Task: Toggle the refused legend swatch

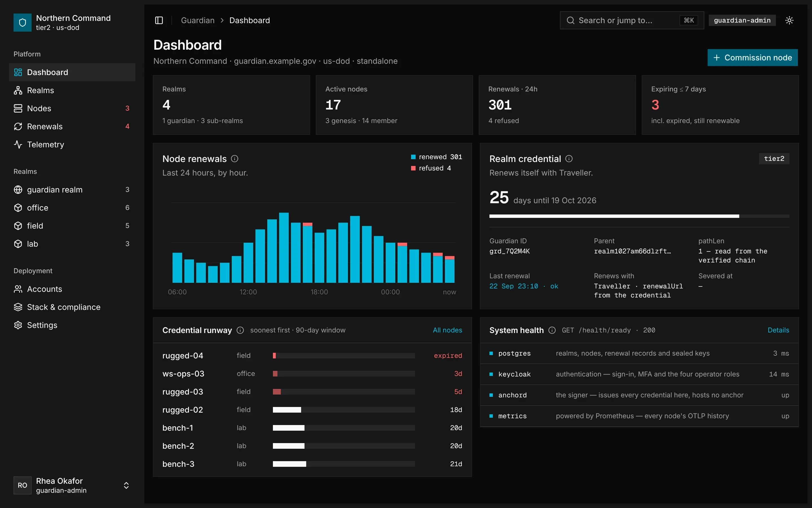Action: click(x=413, y=168)
